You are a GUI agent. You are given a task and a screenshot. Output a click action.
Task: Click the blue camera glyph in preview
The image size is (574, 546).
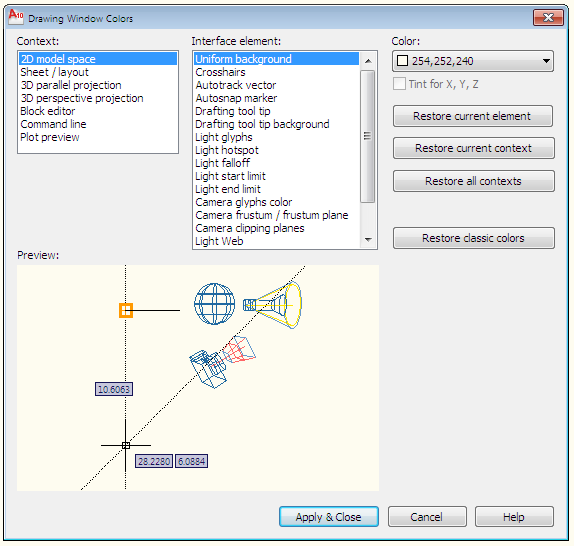click(x=208, y=369)
